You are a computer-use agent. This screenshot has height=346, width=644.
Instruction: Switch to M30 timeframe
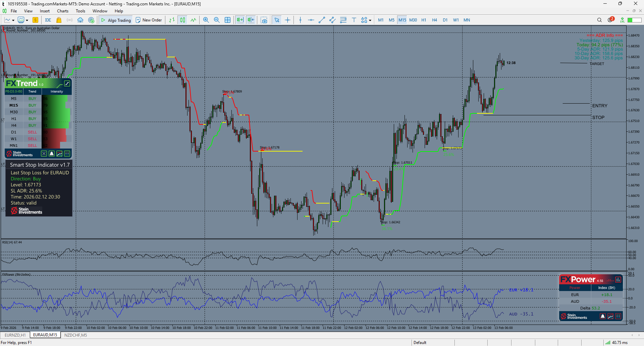point(413,20)
